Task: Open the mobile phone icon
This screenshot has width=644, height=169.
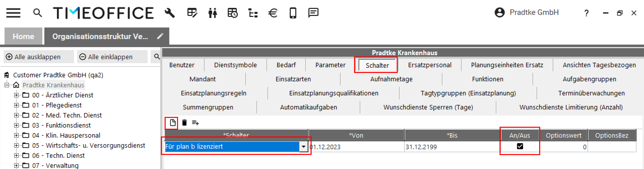Action: click(x=293, y=13)
